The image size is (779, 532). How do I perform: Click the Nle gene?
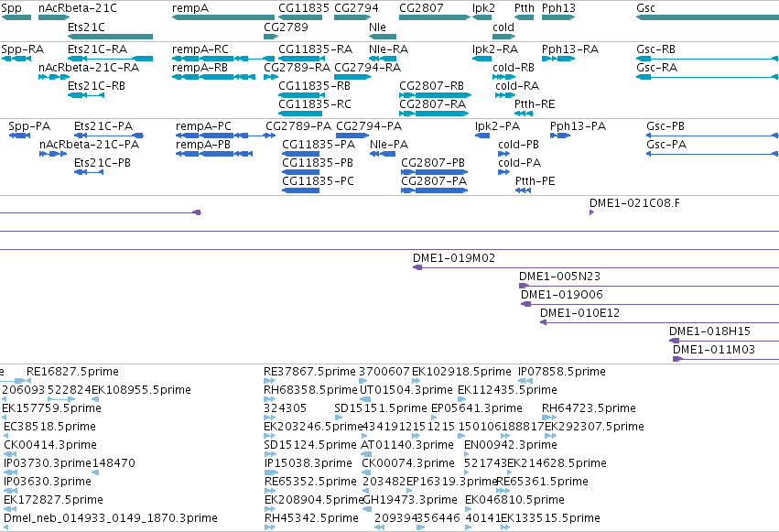coord(383,37)
